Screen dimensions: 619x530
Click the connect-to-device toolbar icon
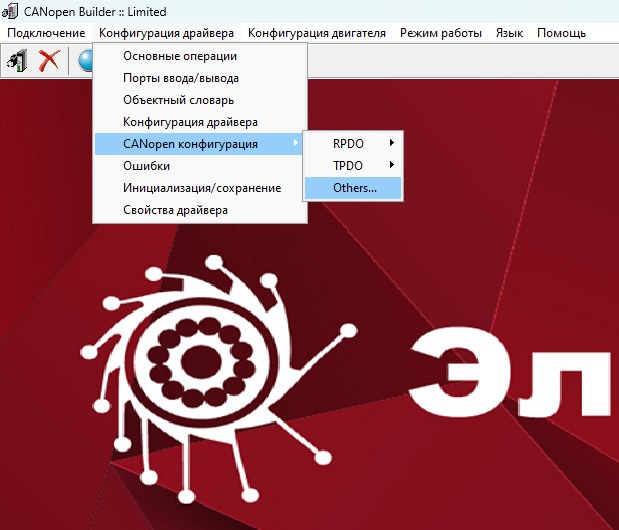pyautogui.click(x=17, y=61)
